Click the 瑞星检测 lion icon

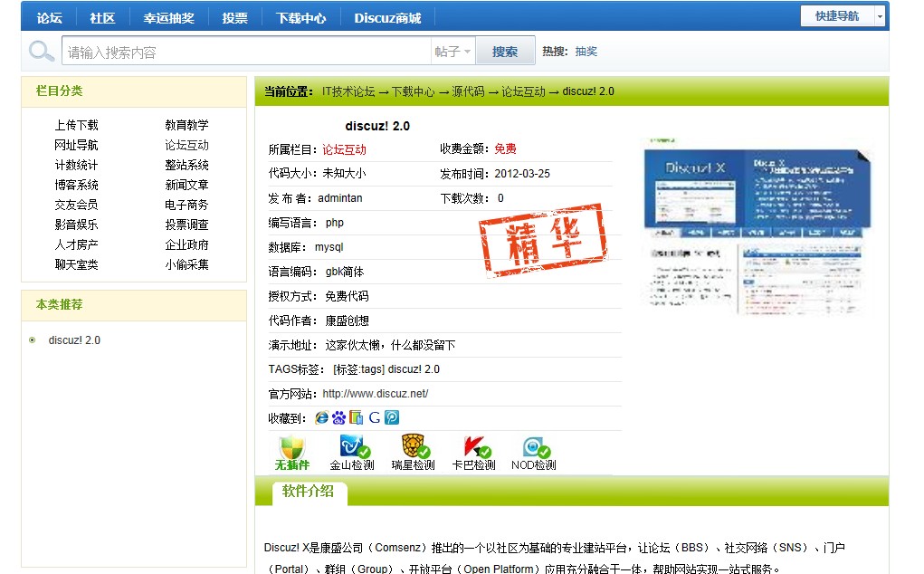pos(414,446)
